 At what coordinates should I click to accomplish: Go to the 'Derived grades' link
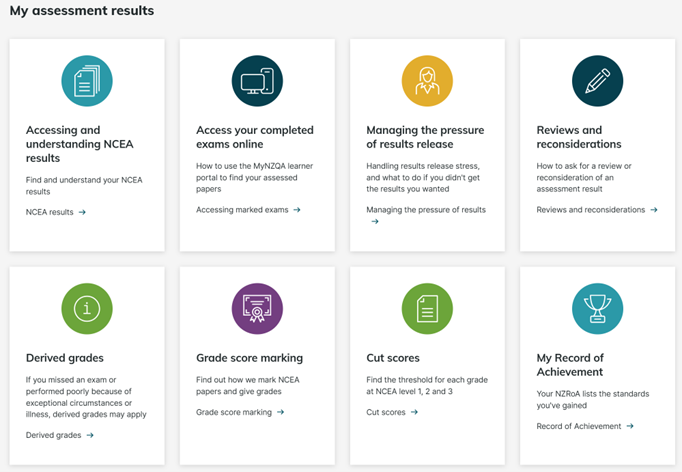pyautogui.click(x=60, y=435)
